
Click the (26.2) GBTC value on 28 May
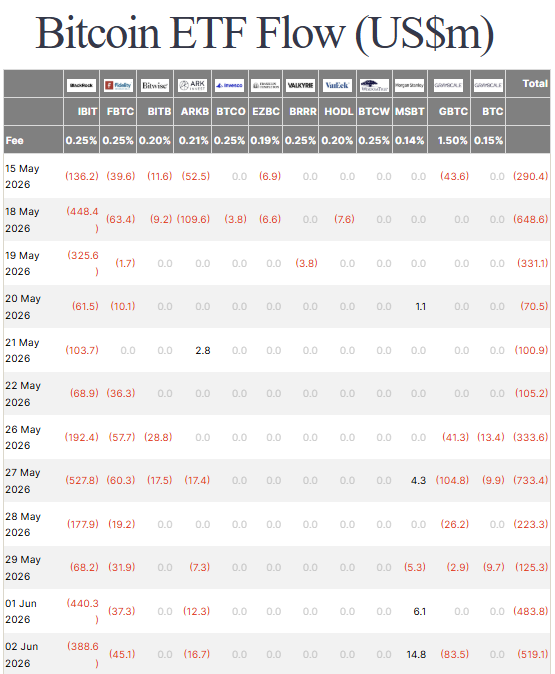tap(455, 524)
